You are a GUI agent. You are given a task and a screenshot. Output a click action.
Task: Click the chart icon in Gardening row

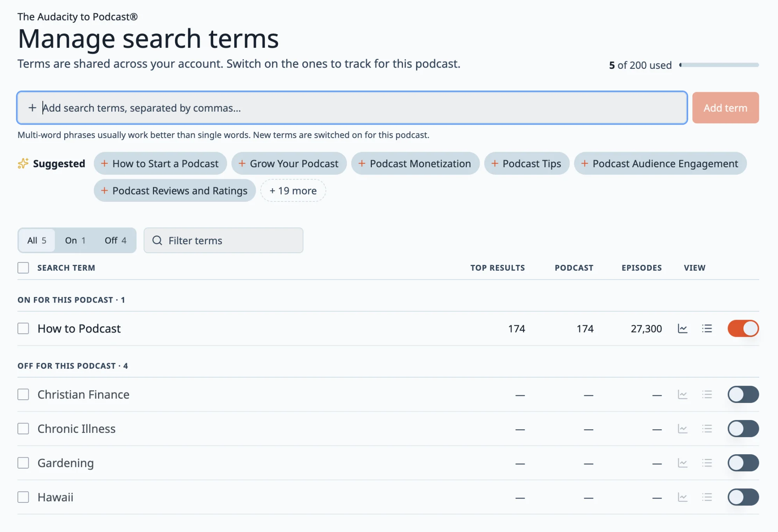tap(682, 463)
